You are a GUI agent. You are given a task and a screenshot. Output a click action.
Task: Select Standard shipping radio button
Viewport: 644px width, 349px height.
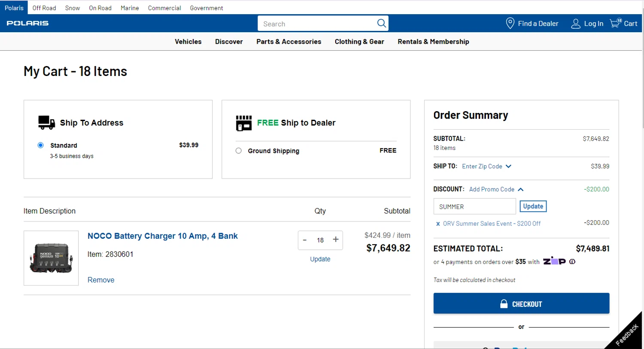pyautogui.click(x=41, y=145)
